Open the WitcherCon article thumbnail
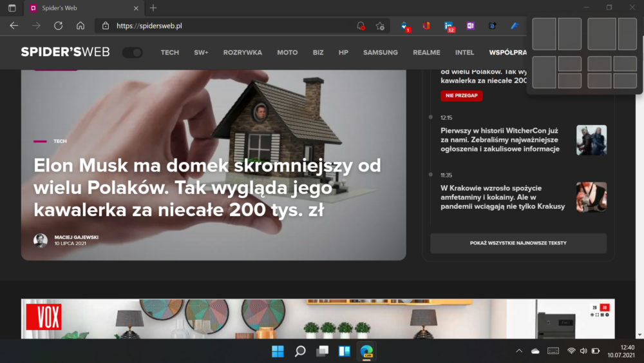644x363 pixels. [591, 140]
